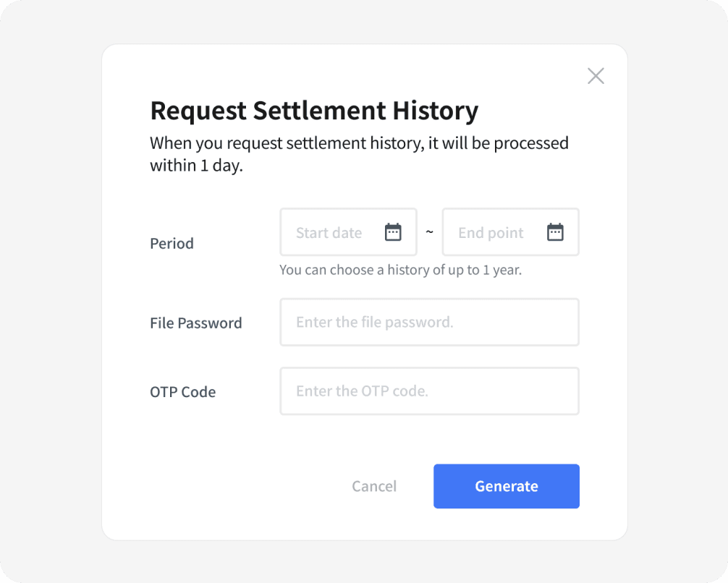Open the Start date calendar picker icon

(x=393, y=232)
